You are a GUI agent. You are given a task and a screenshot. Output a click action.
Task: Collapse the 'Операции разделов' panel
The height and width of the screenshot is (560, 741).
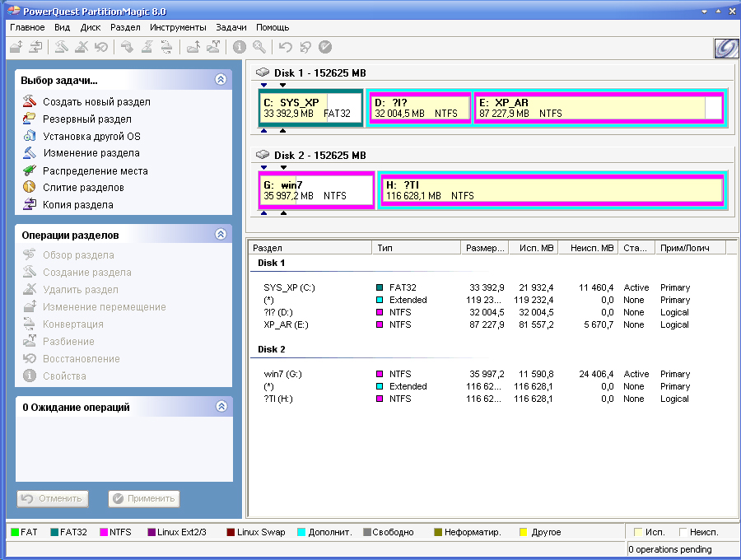[220, 235]
